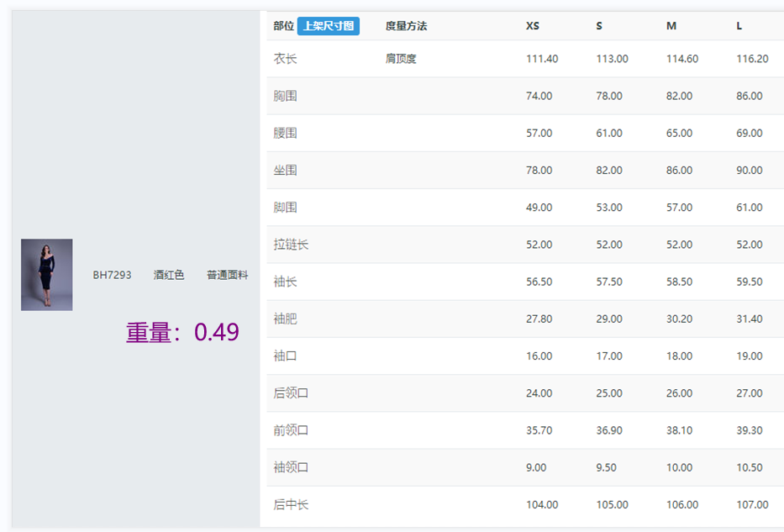This screenshot has height=532, width=784.
Task: Select the 拉链长 row label
Action: tap(291, 245)
